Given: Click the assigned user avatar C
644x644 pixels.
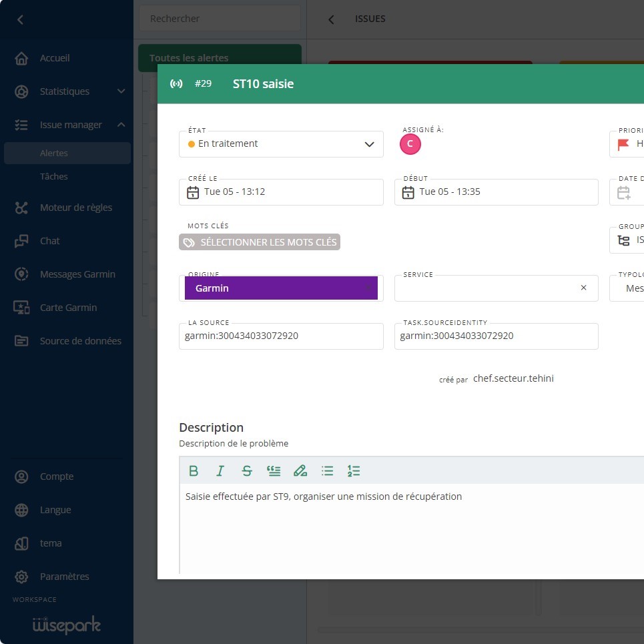Looking at the screenshot, I should [410, 144].
